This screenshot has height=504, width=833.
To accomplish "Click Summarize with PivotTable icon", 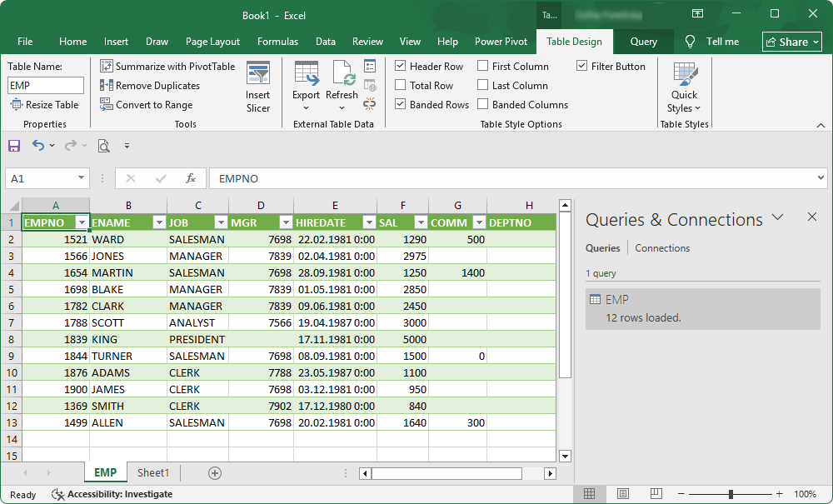I will click(x=107, y=66).
